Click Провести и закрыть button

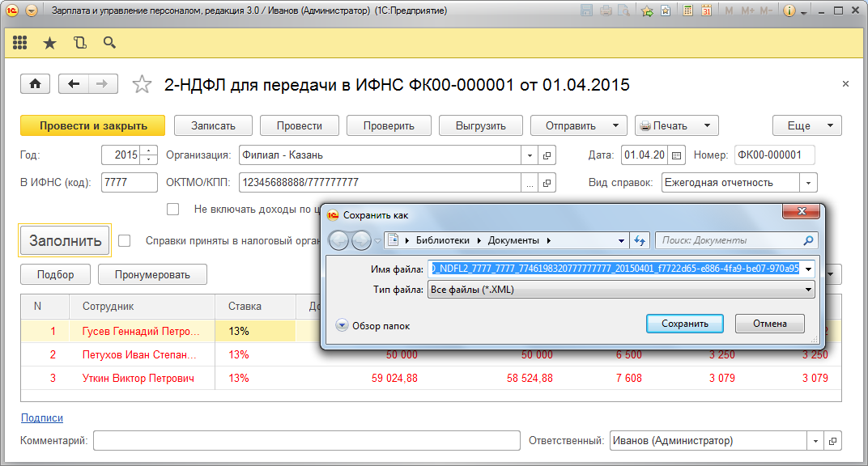pos(93,125)
